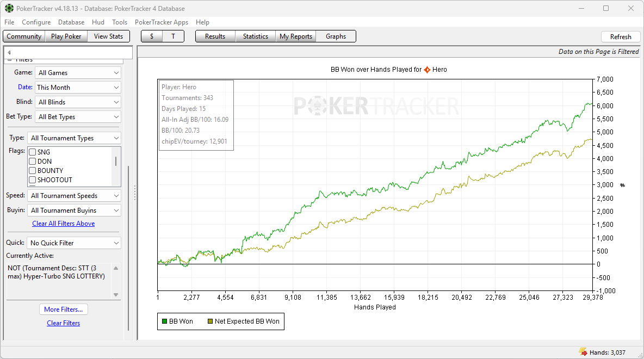Check the SHOOTOUT flag checkbox
This screenshot has height=359, width=644.
[x=33, y=180]
